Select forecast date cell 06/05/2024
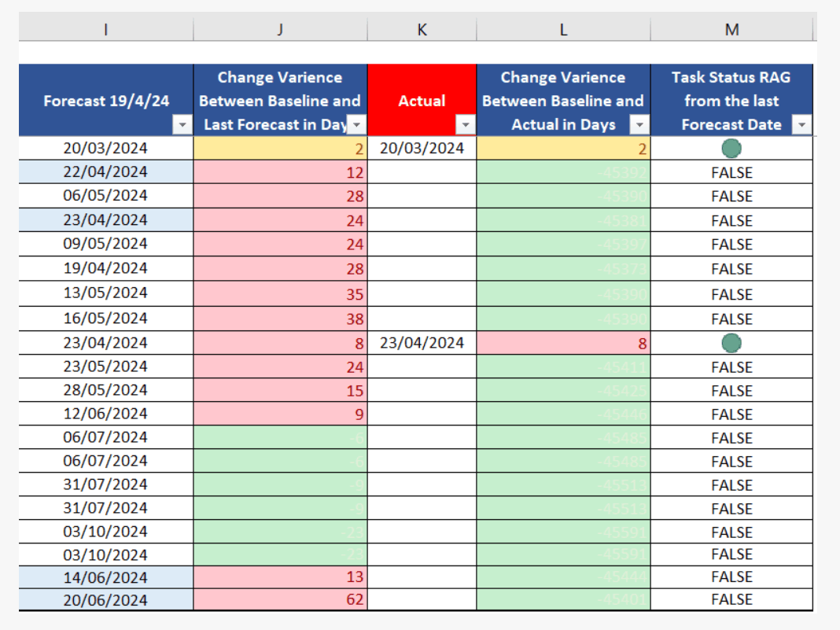This screenshot has height=630, width=840. (x=106, y=196)
